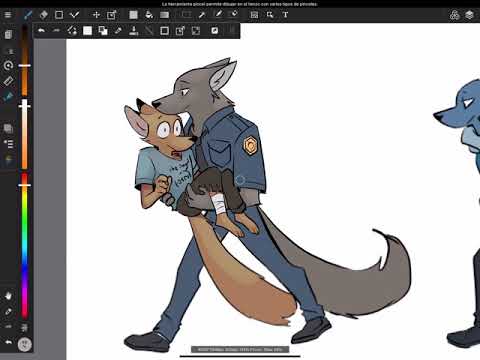Image resolution: width=480 pixels, height=360 pixels.
Task: Adjust the white-to-orange saturation slider
Action: (x=25, y=133)
